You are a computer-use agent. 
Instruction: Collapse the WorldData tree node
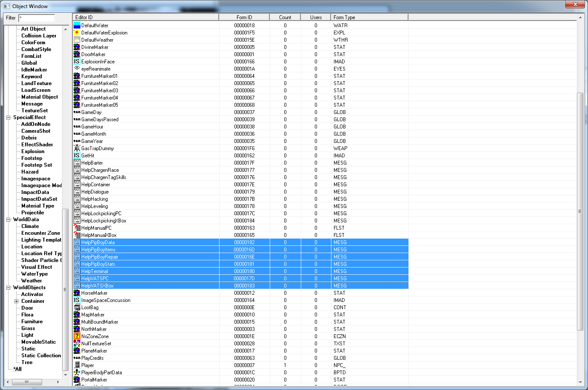click(x=8, y=219)
